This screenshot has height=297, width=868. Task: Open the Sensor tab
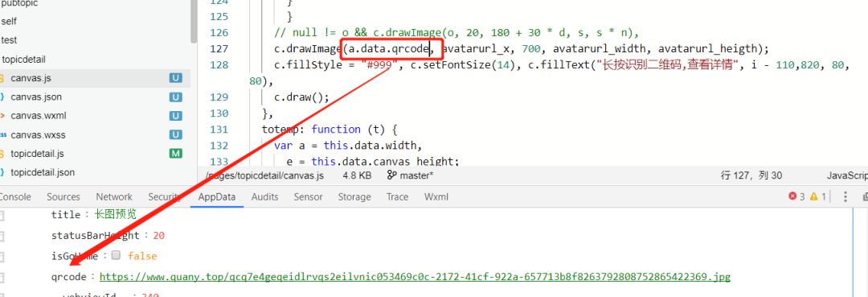(x=309, y=196)
